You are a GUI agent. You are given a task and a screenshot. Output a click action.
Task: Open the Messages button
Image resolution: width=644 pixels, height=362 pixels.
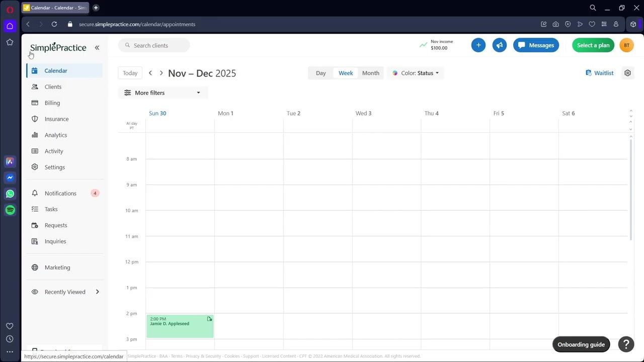click(536, 45)
